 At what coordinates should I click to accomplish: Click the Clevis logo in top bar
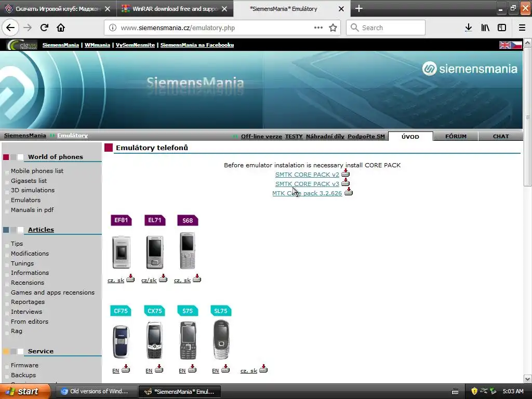pyautogui.click(x=23, y=45)
